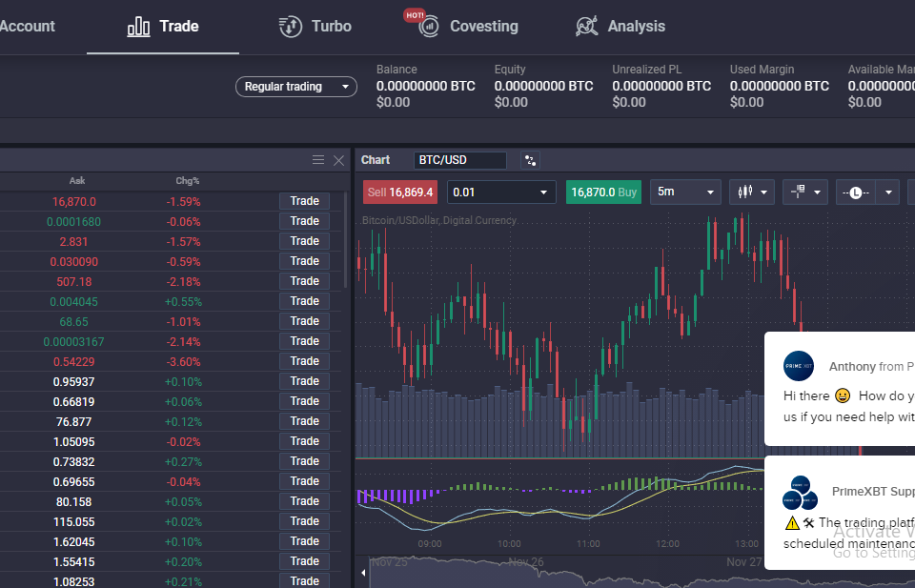Click the +0.27% change value
Screen dimensions: 915x588
(183, 462)
